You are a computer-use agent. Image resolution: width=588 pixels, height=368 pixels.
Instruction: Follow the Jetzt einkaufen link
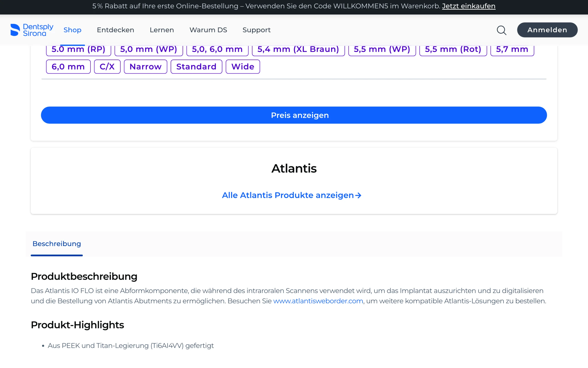(x=469, y=6)
